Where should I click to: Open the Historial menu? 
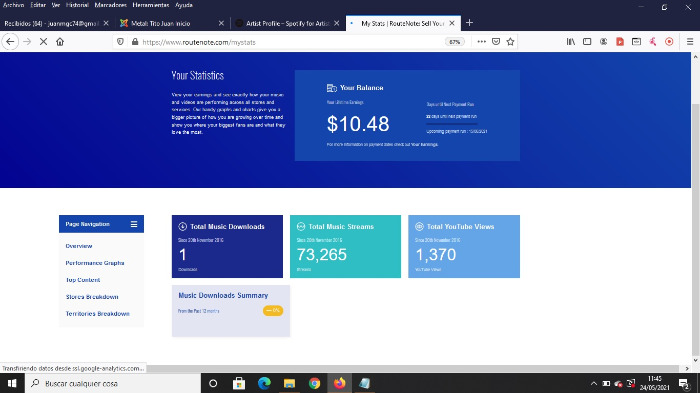click(x=77, y=5)
